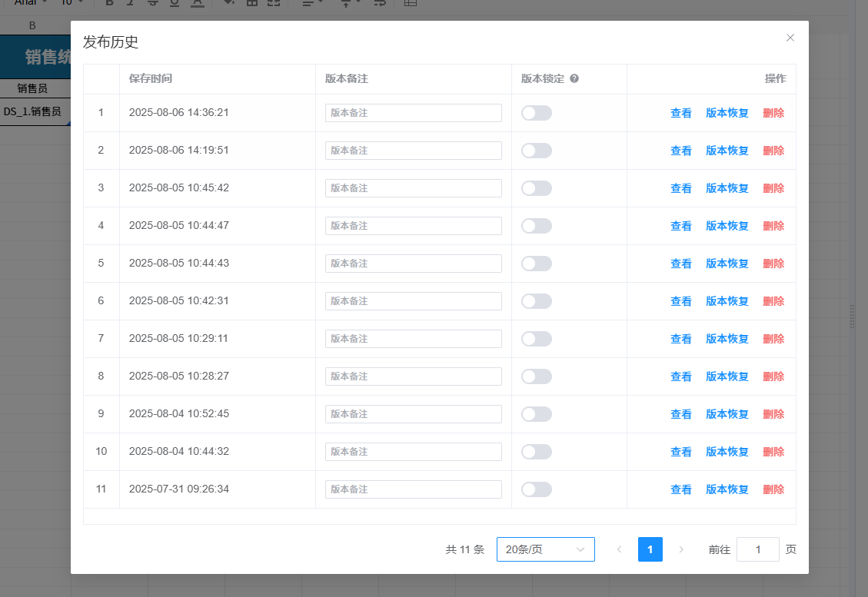Click the 前往 page number input box
This screenshot has height=597, width=868.
click(x=757, y=549)
